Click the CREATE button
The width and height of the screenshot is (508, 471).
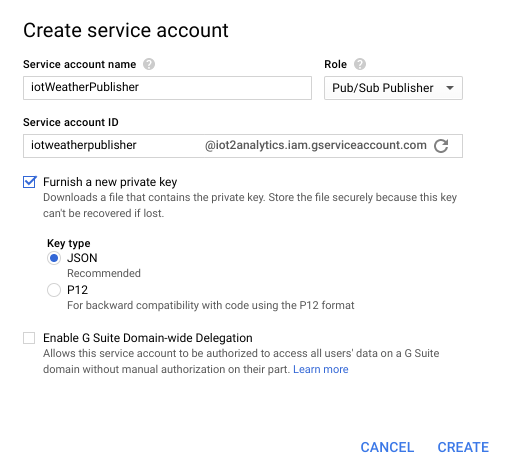(x=463, y=447)
